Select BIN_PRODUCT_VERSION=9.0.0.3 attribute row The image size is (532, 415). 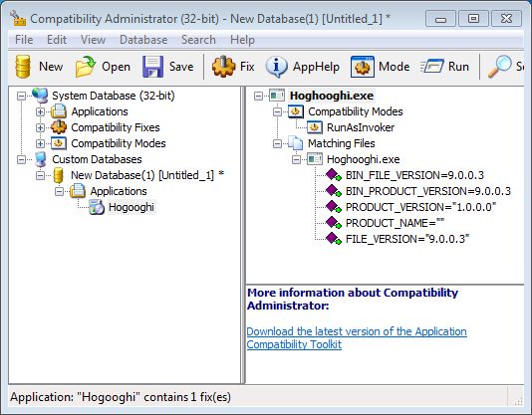click(x=428, y=191)
